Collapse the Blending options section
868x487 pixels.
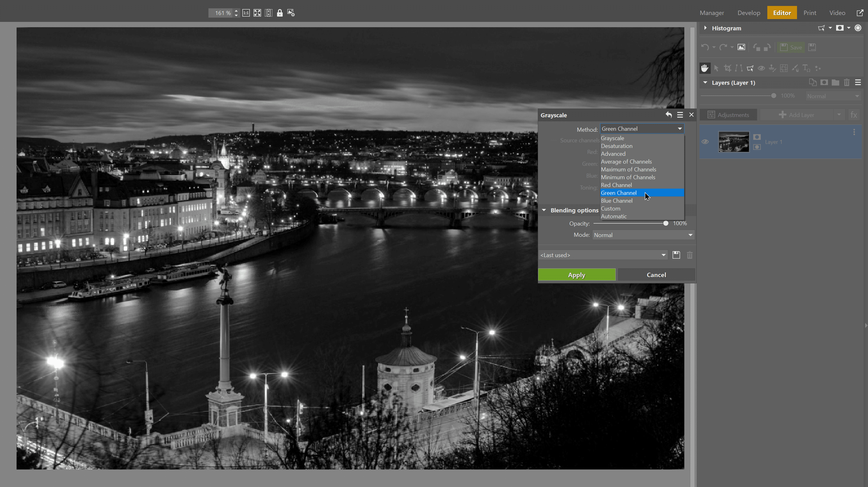[x=544, y=210]
